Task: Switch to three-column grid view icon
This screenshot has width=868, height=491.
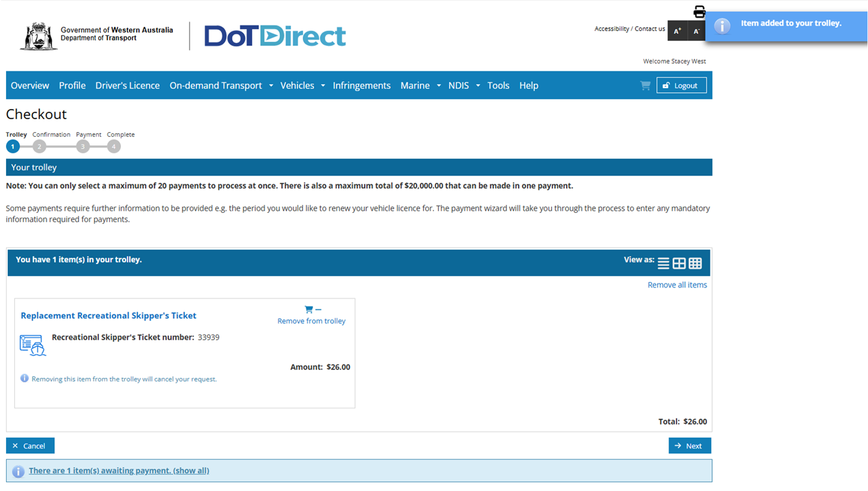Action: [x=695, y=263]
